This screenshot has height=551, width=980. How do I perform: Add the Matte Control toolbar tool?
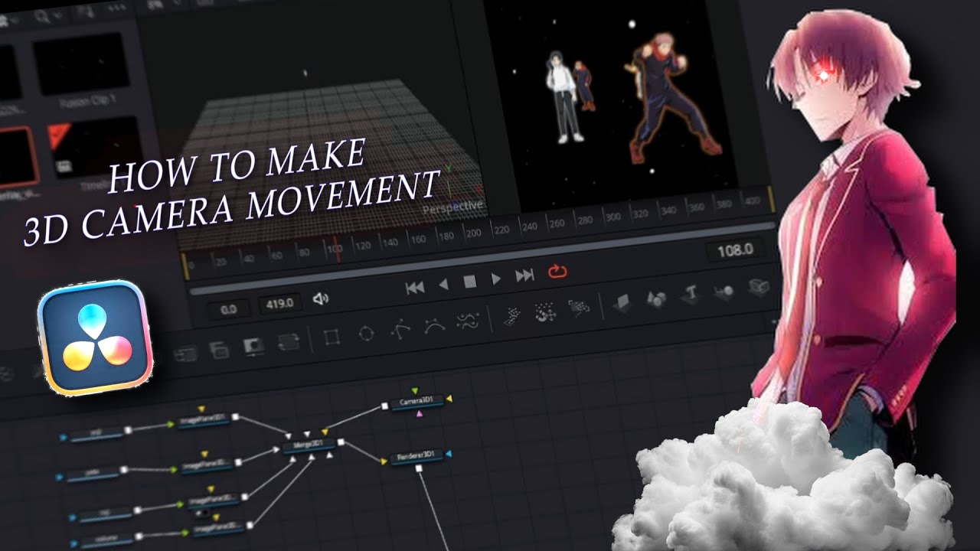[x=253, y=346]
